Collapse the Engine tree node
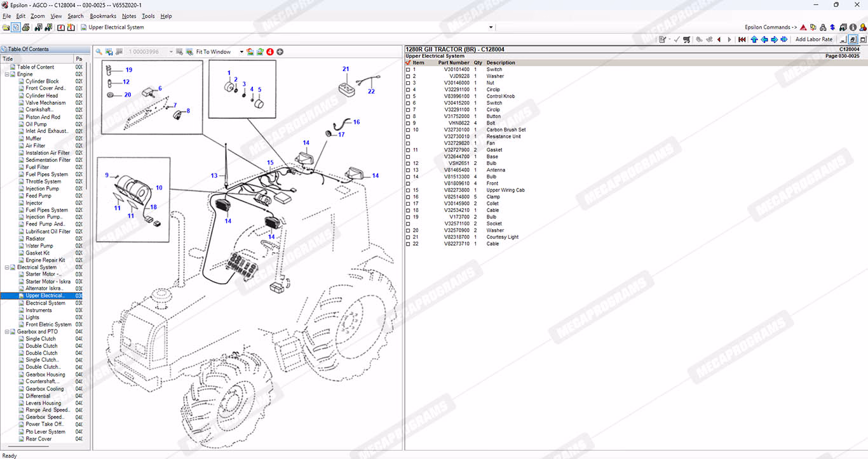The width and height of the screenshot is (868, 459). point(6,74)
